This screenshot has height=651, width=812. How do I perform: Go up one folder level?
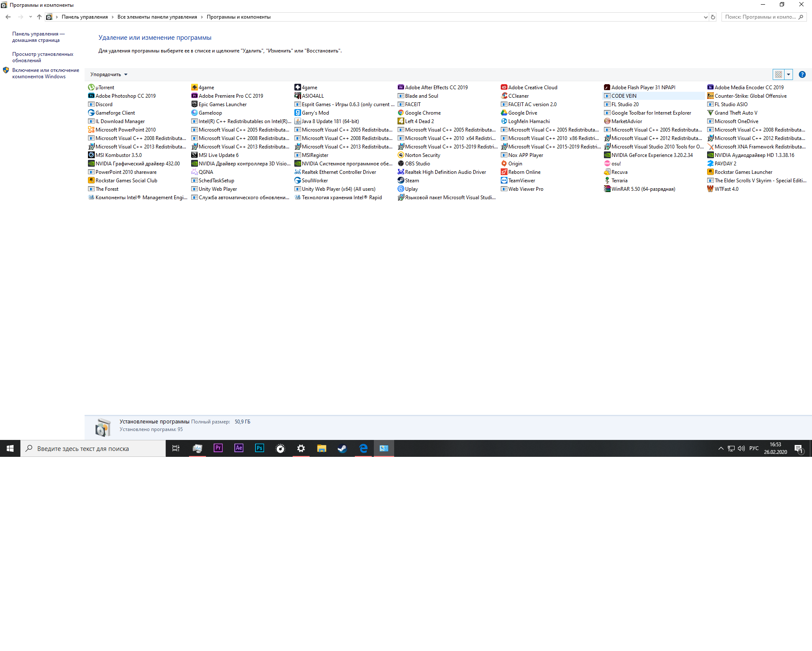(39, 17)
